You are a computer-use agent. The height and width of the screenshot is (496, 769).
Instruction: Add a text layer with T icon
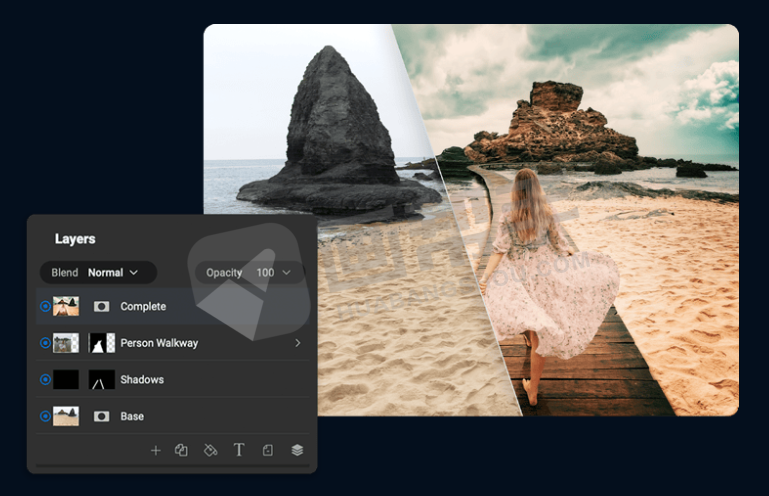[239, 450]
